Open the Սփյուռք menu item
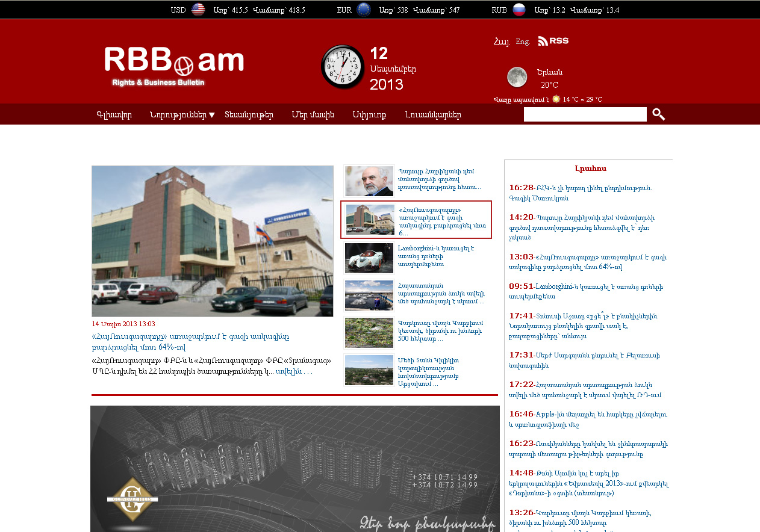This screenshot has height=532, width=760. pos(370,115)
